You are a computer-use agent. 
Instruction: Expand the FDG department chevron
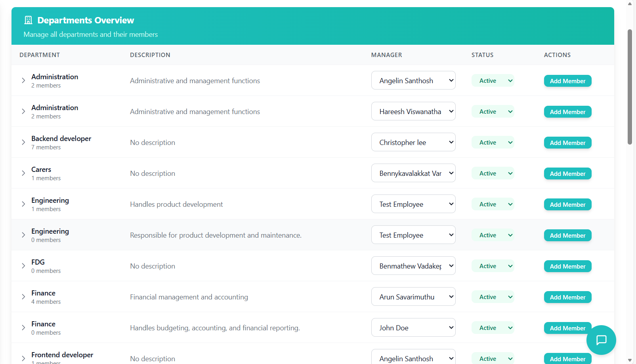pyautogui.click(x=23, y=266)
